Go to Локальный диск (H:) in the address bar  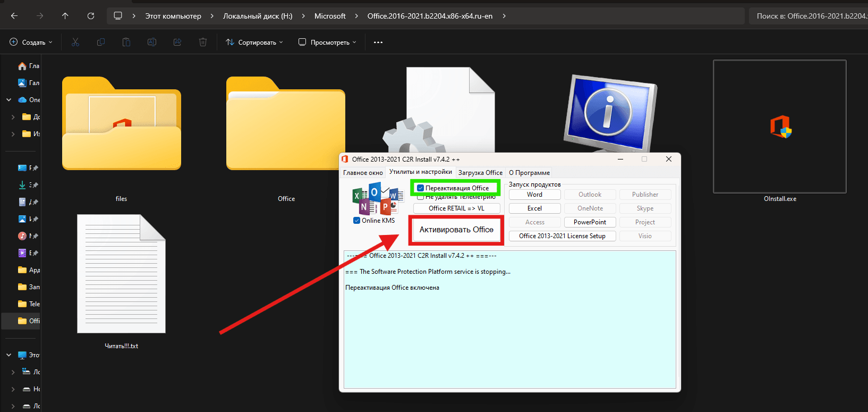pos(258,16)
